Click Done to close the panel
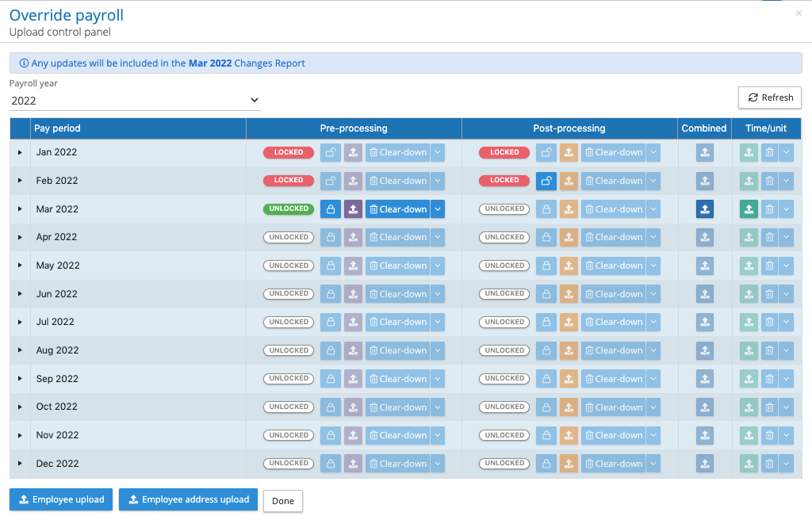This screenshot has width=812, height=520. [x=283, y=501]
